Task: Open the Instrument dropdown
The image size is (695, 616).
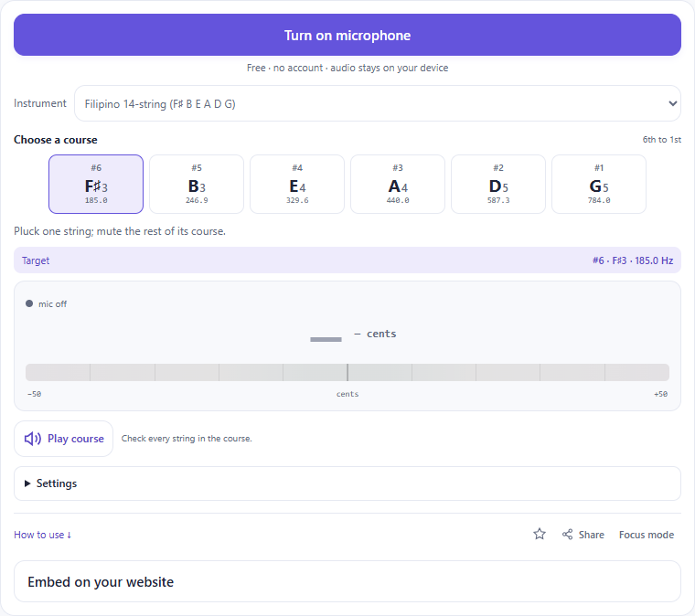Action: 377,103
